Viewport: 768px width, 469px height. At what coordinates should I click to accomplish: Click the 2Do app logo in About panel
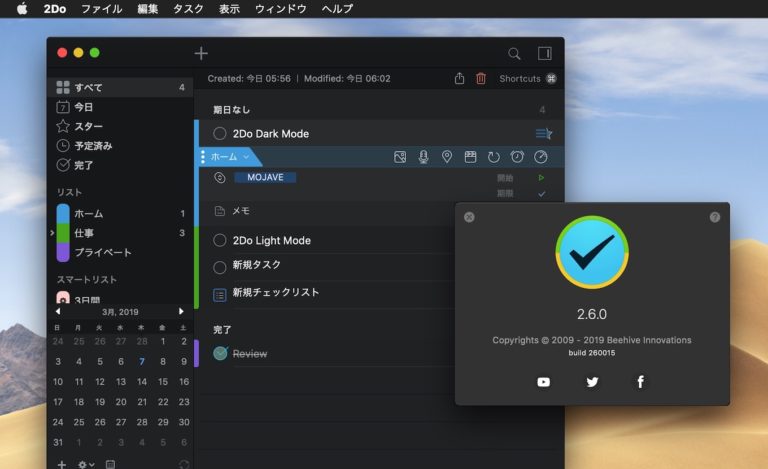592,252
